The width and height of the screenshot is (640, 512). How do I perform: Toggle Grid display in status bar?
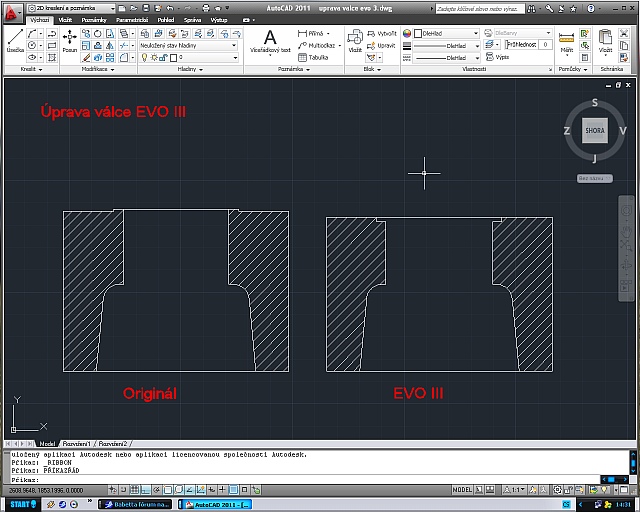134,490
